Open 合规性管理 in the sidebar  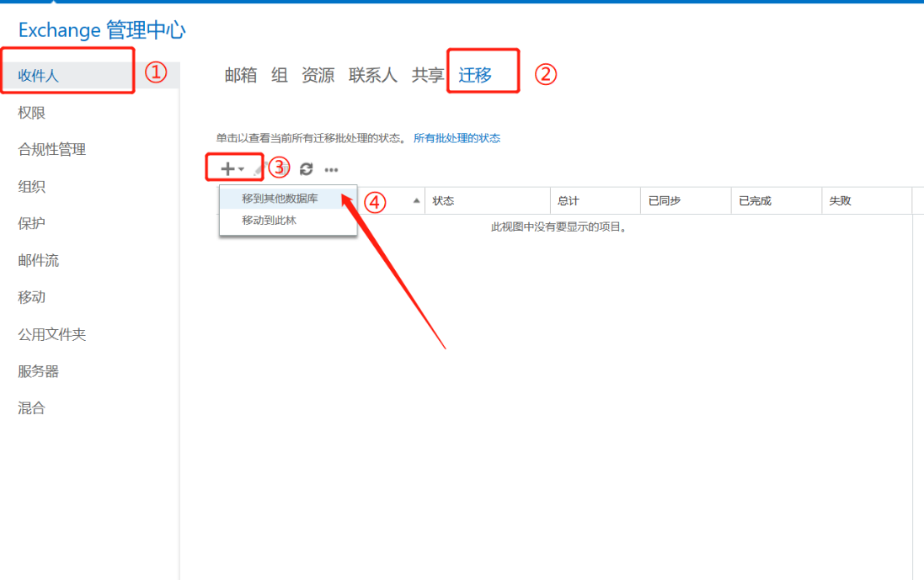52,150
